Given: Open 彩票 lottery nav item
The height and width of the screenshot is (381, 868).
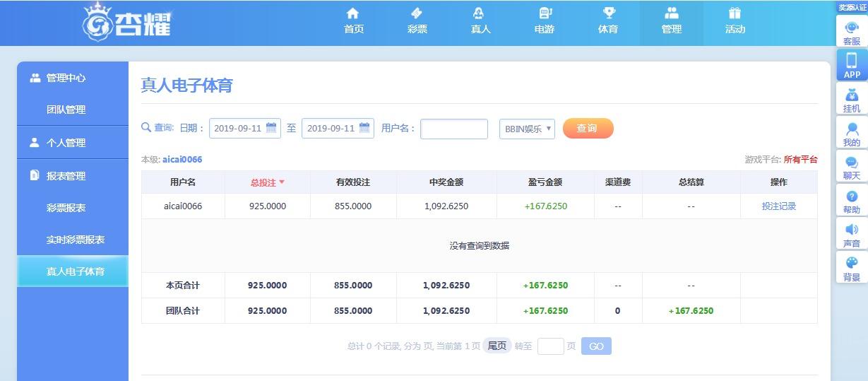Looking at the screenshot, I should pos(417,22).
